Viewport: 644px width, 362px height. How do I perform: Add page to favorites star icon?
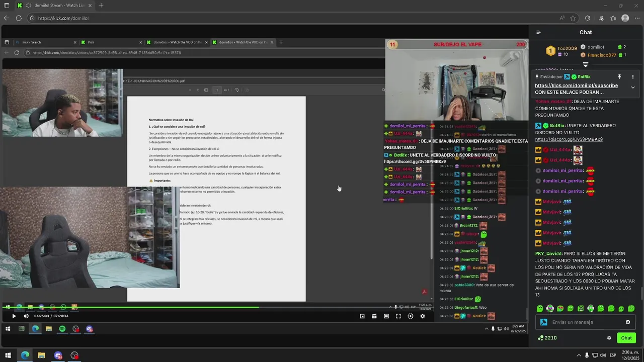[573, 18]
